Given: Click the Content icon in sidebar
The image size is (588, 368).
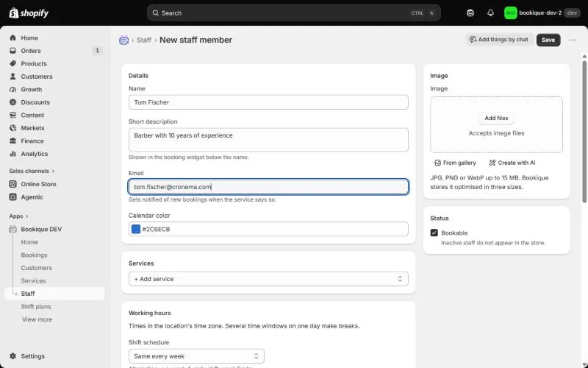Looking at the screenshot, I should pyautogui.click(x=13, y=115).
